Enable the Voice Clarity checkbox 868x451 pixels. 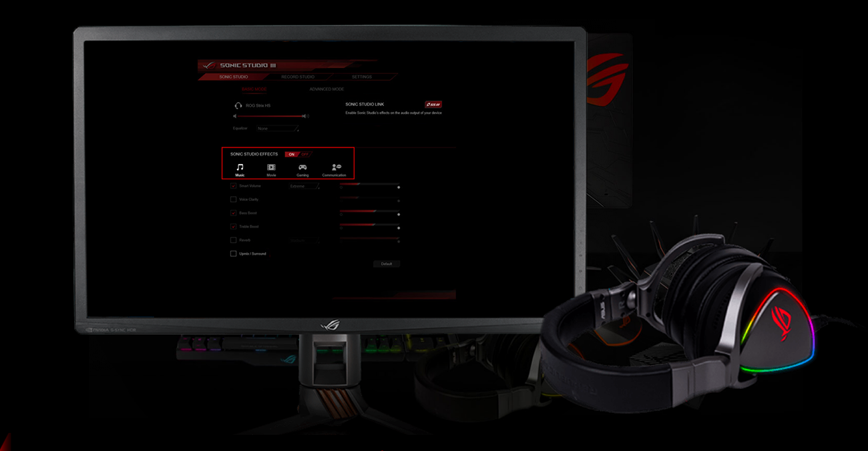[x=233, y=199]
